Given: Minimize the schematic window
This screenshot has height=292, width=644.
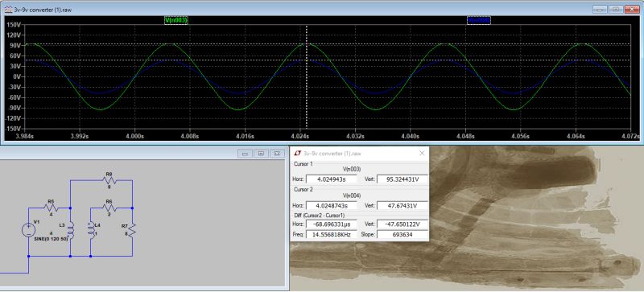Looking at the screenshot, I should [245, 154].
